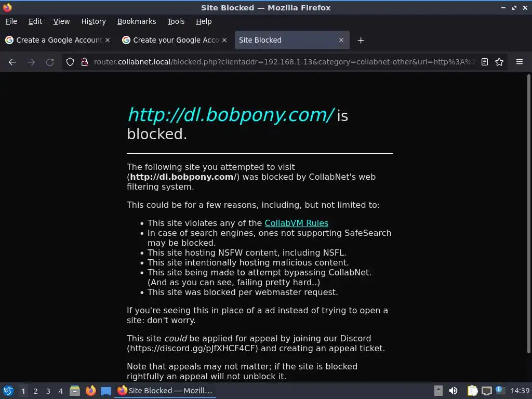Launch Firefox from the taskbar quicklaunch
532x399 pixels.
(x=90, y=391)
